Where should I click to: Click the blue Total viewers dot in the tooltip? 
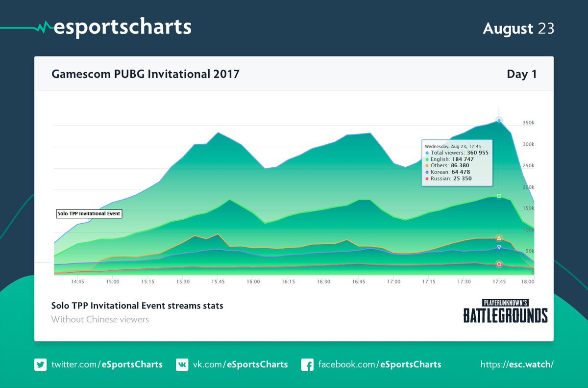point(427,153)
